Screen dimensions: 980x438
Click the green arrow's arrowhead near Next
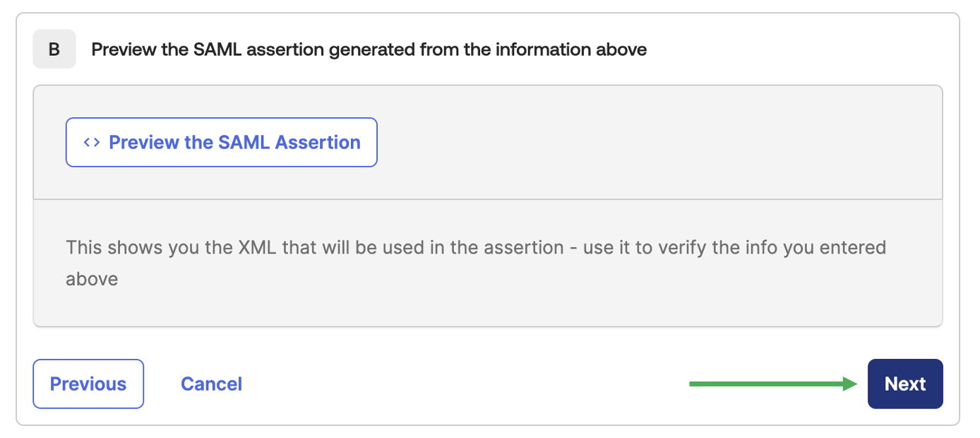coord(851,384)
